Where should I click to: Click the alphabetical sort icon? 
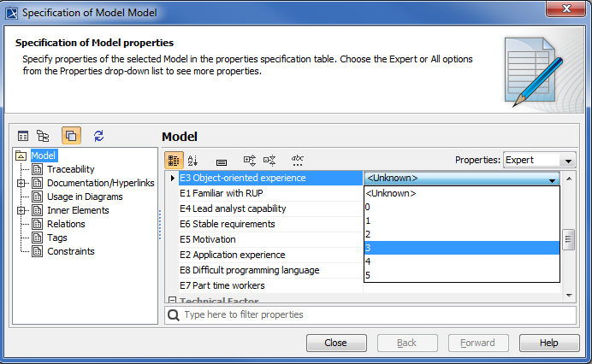pos(192,160)
